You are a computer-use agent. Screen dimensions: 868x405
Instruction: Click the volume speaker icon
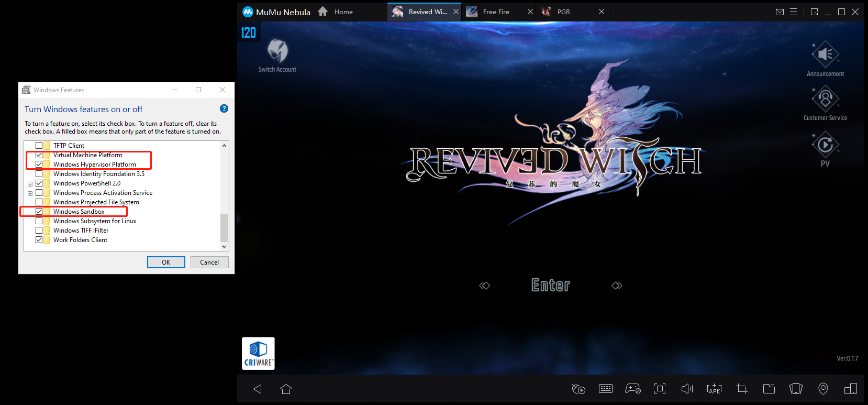point(687,388)
